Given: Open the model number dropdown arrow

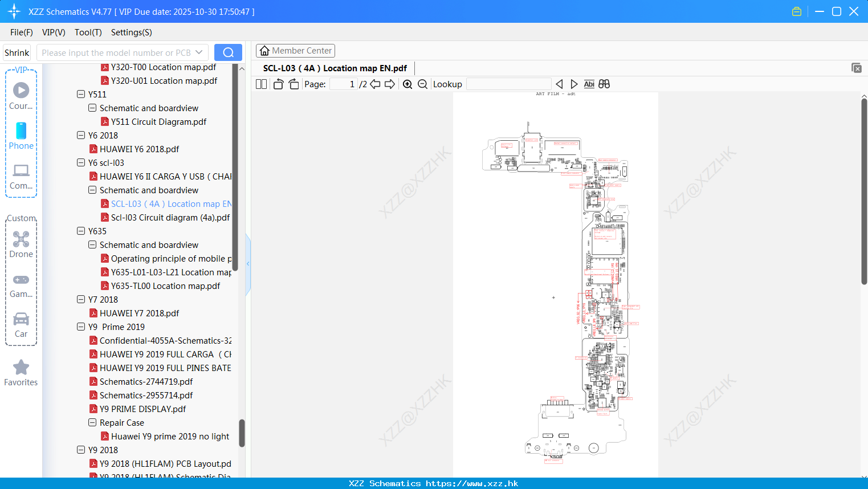Looking at the screenshot, I should point(199,52).
